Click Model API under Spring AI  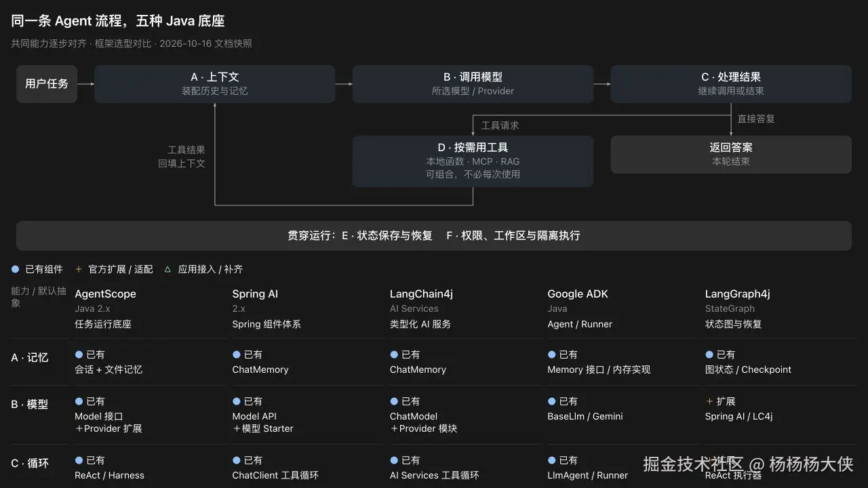click(254, 416)
